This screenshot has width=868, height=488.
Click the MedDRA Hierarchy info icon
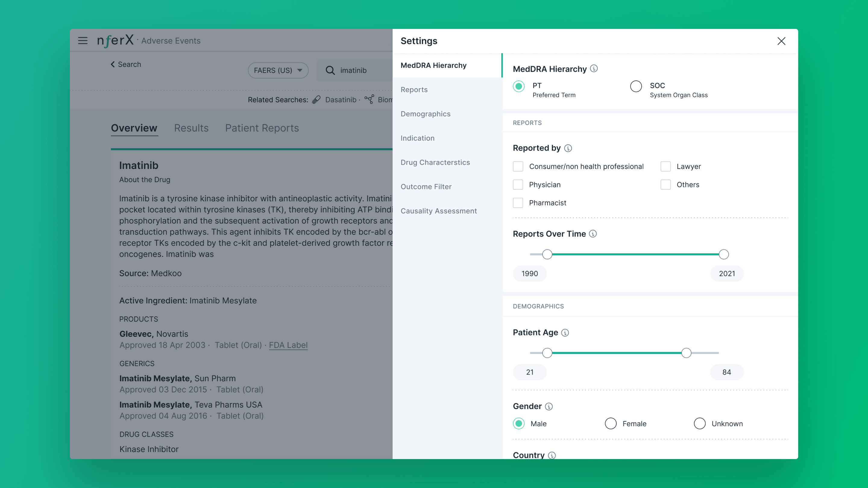click(594, 69)
